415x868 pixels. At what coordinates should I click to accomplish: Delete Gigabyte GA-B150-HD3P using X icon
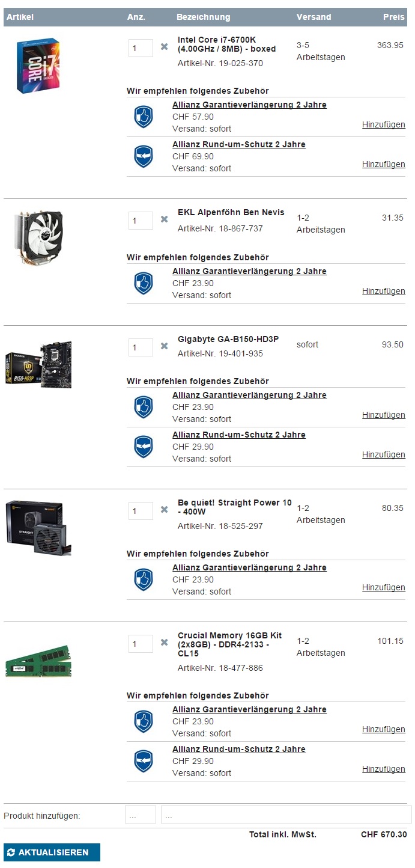164,346
